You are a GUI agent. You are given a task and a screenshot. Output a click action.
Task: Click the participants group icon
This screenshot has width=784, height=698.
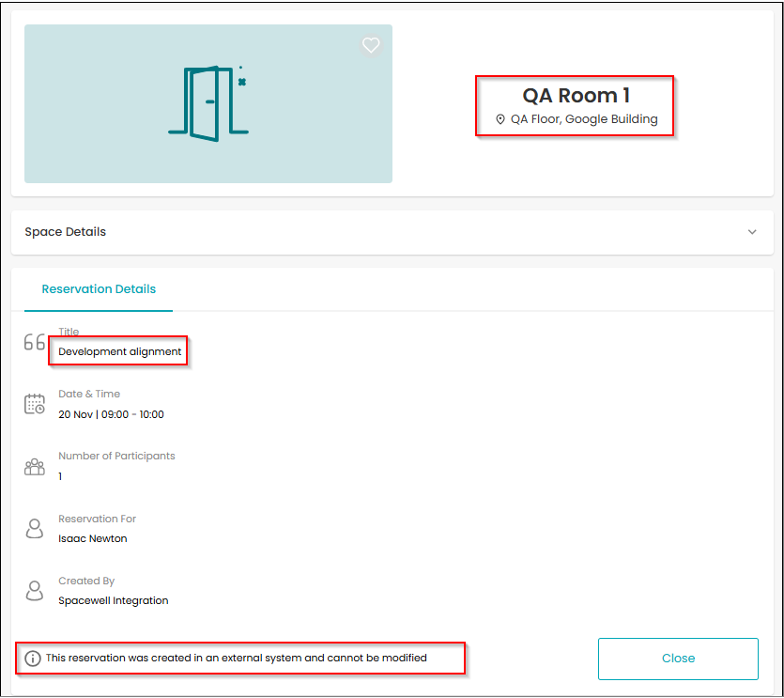(x=35, y=466)
